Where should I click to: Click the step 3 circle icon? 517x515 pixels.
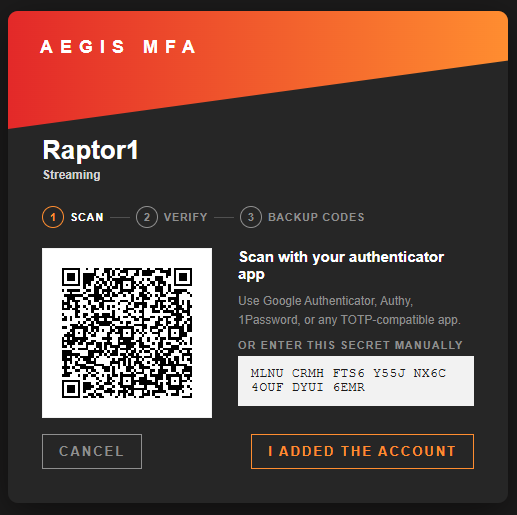pyautogui.click(x=251, y=217)
